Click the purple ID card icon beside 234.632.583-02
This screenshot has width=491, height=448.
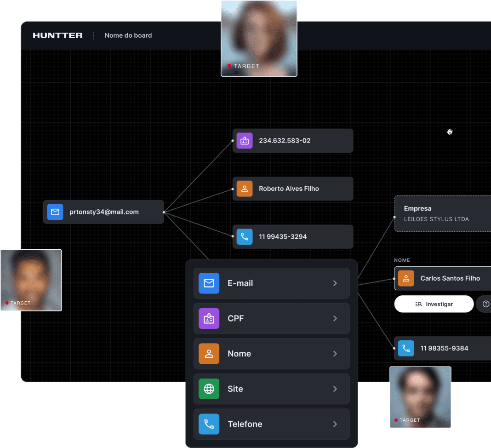245,141
